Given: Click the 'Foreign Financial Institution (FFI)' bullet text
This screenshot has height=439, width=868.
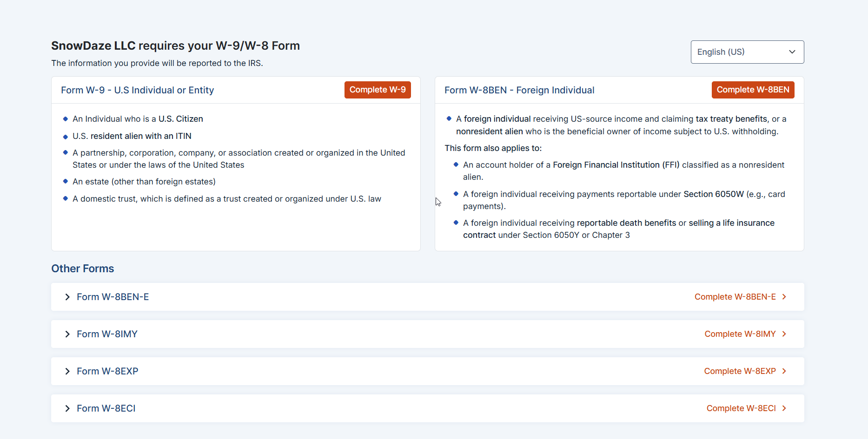Looking at the screenshot, I should pos(623,171).
